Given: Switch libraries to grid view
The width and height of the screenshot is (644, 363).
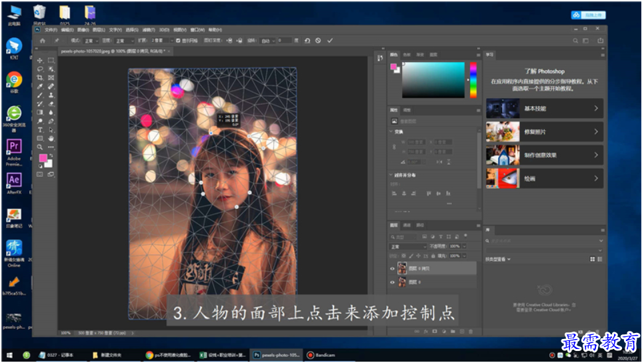Looking at the screenshot, I should [592, 260].
